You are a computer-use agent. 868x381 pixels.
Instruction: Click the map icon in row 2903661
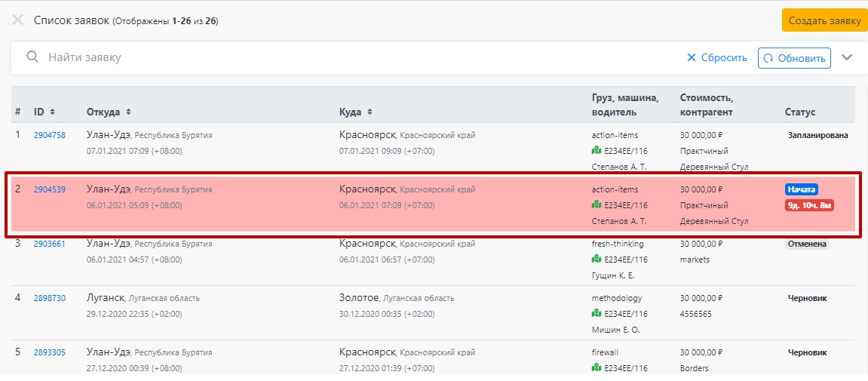(597, 259)
